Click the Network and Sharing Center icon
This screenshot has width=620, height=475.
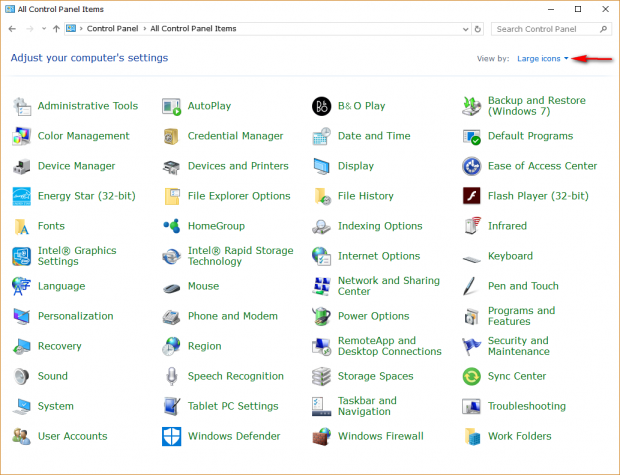tap(321, 286)
